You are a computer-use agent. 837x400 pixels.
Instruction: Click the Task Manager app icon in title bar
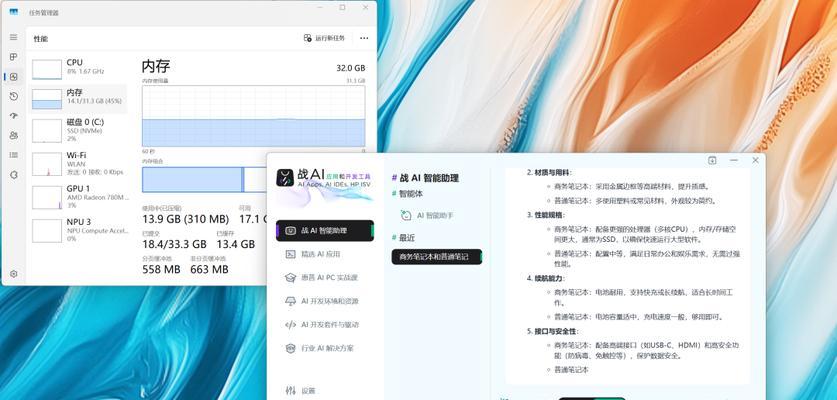(13, 12)
